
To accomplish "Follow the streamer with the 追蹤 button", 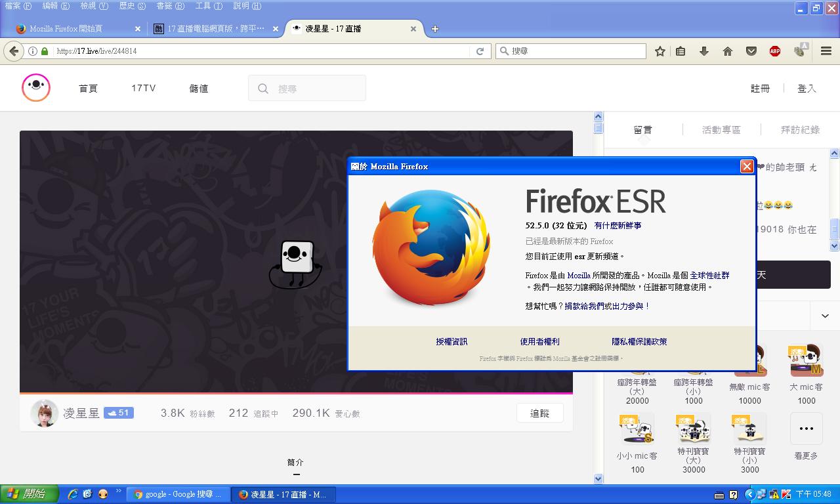I will click(539, 413).
